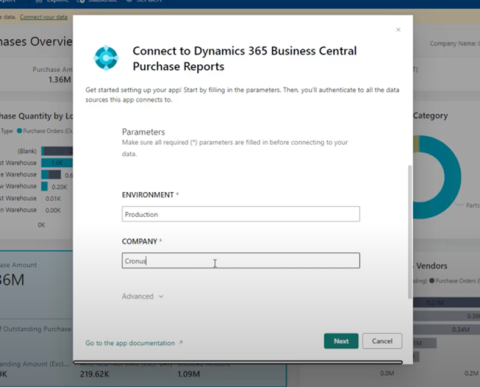The width and height of the screenshot is (480, 387).
Task: Click the 219.62K value in the report
Action: point(95,374)
